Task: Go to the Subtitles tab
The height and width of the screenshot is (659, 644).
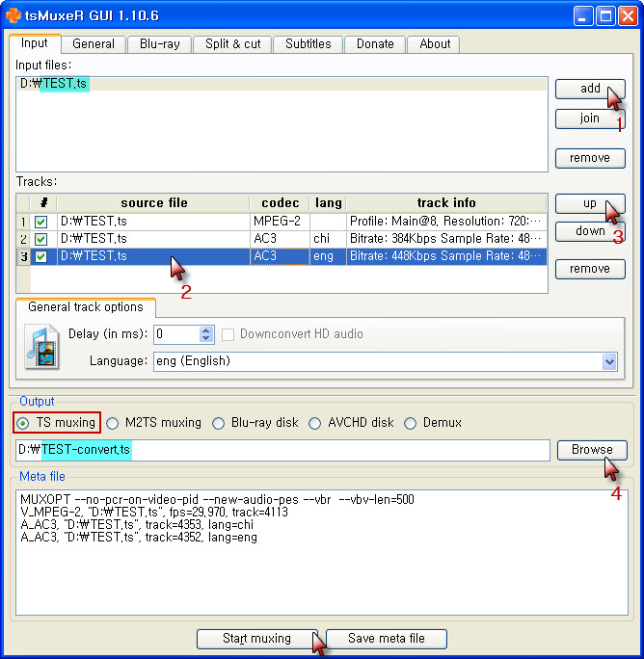Action: point(308,43)
